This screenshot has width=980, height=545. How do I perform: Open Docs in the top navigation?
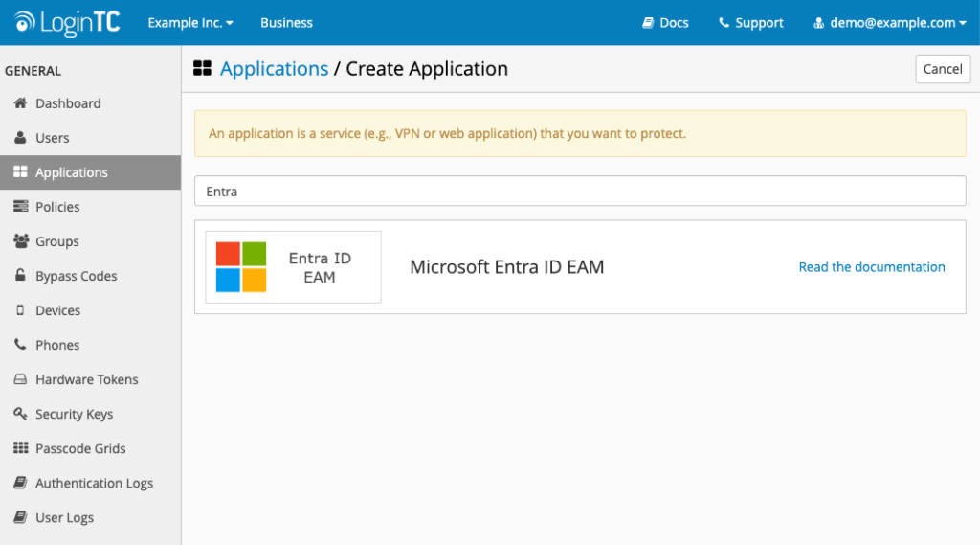pos(666,23)
